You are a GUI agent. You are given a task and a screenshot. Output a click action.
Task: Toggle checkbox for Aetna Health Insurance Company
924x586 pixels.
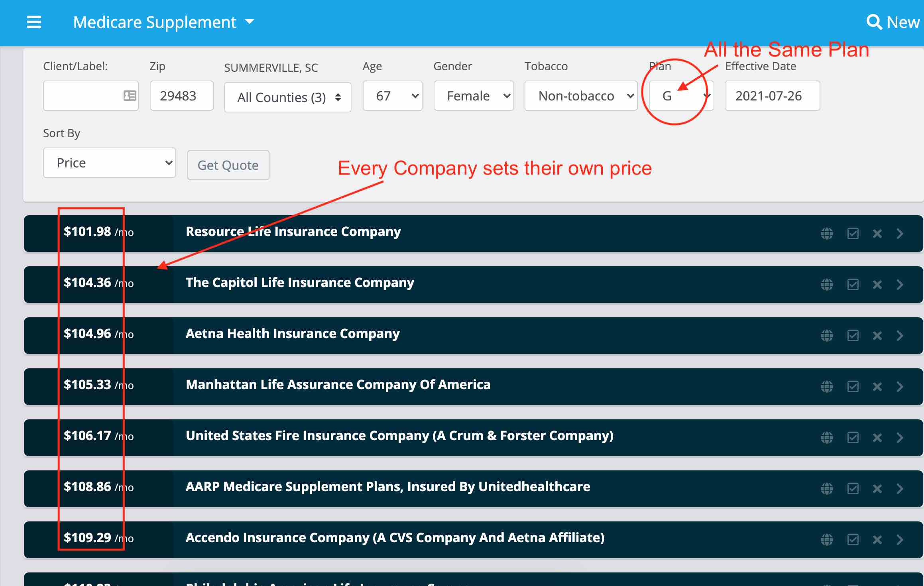click(853, 336)
